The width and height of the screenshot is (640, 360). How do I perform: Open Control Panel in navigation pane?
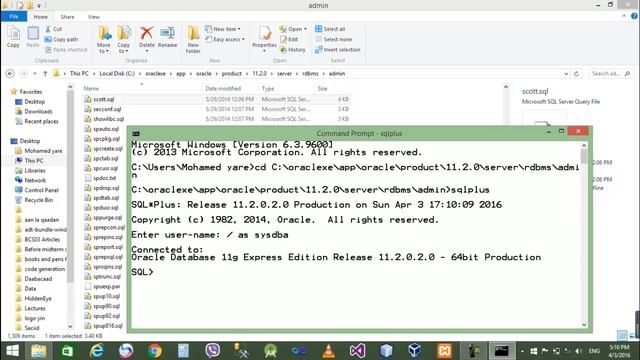[x=41, y=190]
